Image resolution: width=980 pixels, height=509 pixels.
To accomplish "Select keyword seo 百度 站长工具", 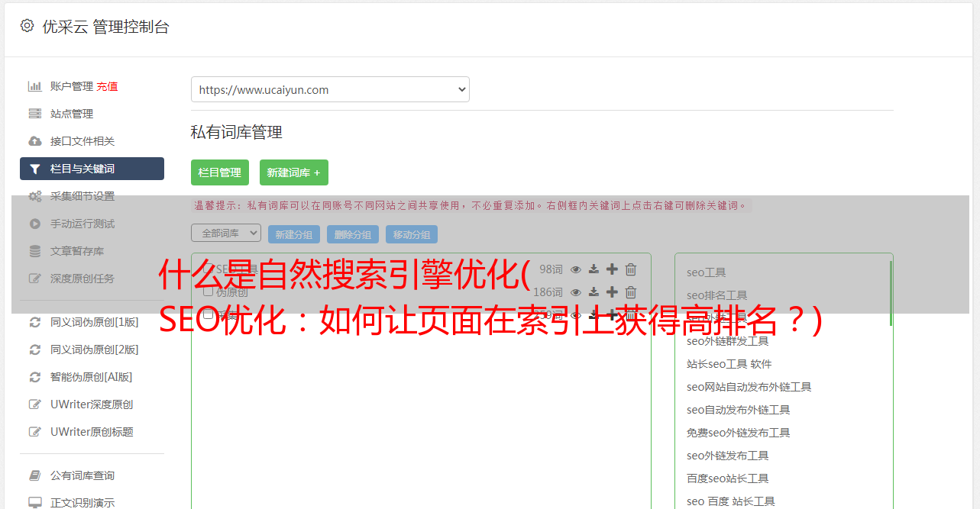I will (731, 501).
